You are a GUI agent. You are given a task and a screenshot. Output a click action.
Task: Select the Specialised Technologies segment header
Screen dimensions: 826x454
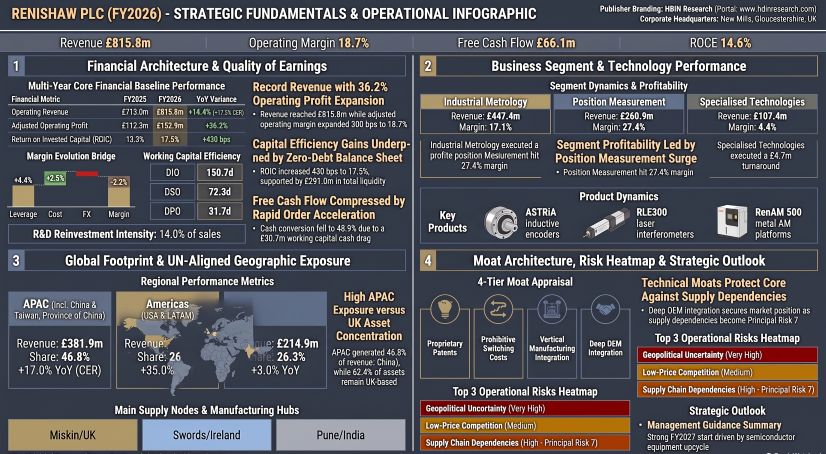pyautogui.click(x=752, y=102)
